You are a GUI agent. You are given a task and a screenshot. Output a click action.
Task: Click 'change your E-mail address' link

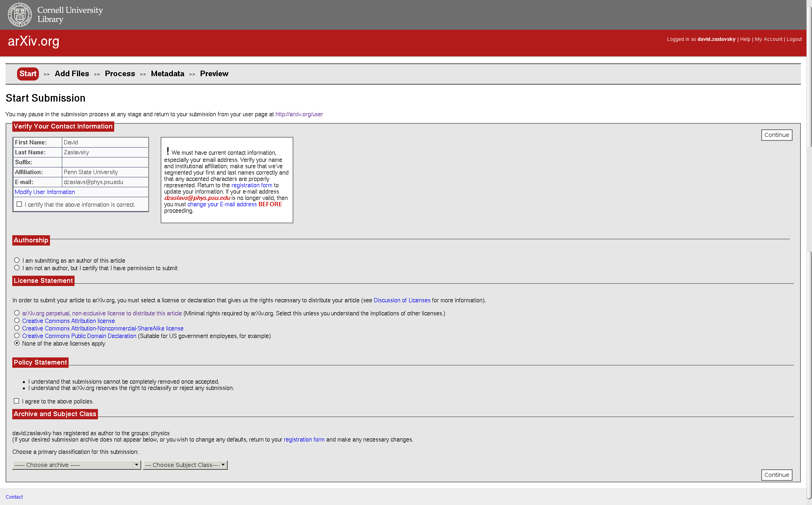click(x=222, y=204)
